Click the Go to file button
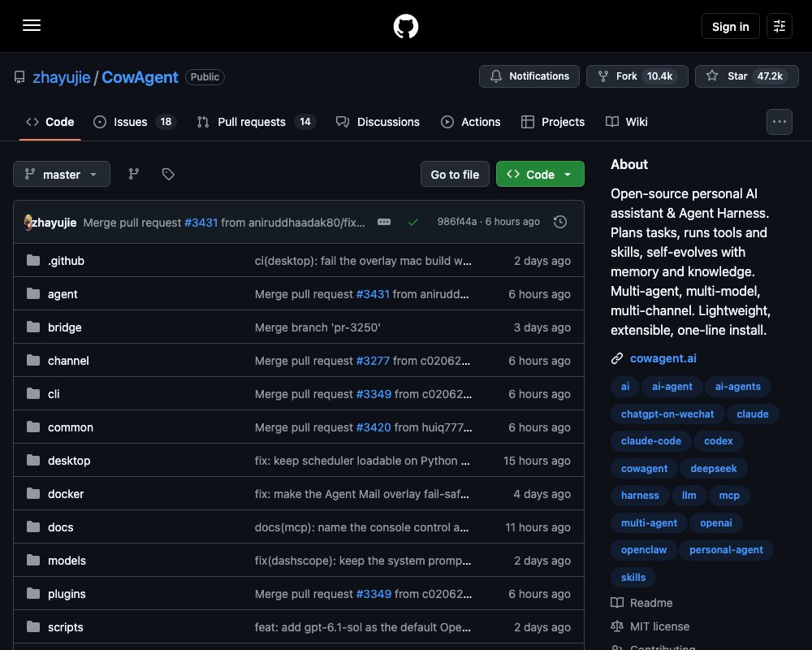Screen dimensions: 812x650 [x=455, y=174]
